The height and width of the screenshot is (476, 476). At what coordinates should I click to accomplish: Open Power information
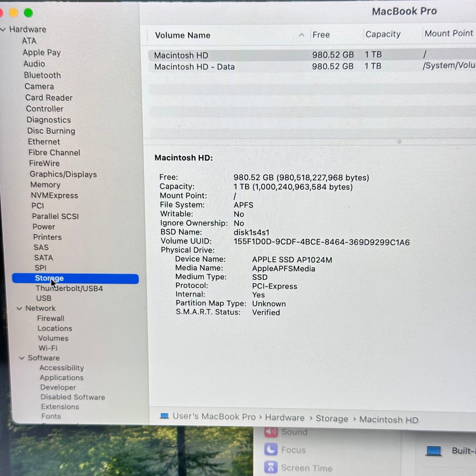click(x=44, y=227)
